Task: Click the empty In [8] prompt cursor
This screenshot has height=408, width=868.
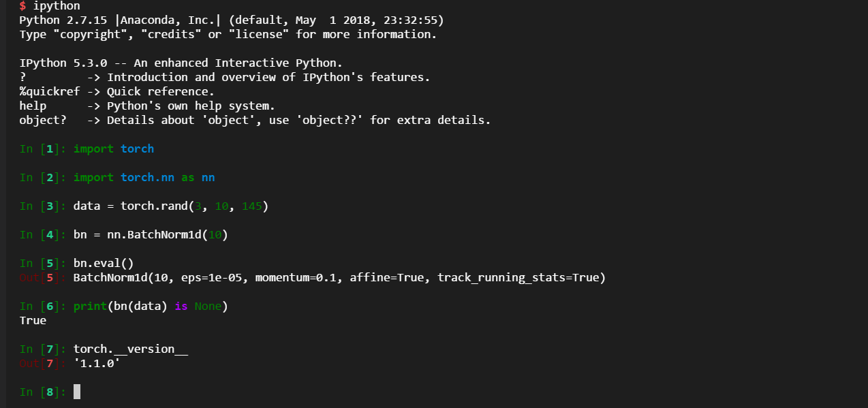Action: (77, 392)
